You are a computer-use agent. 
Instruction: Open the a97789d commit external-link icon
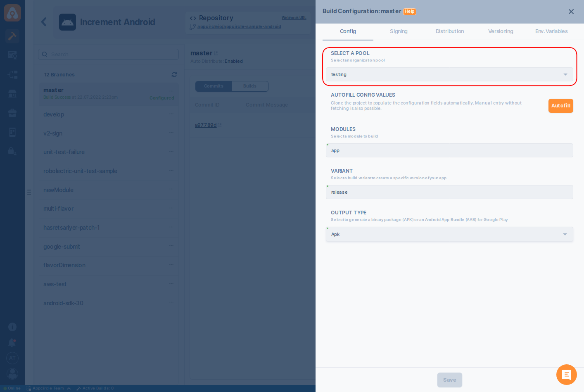220,125
